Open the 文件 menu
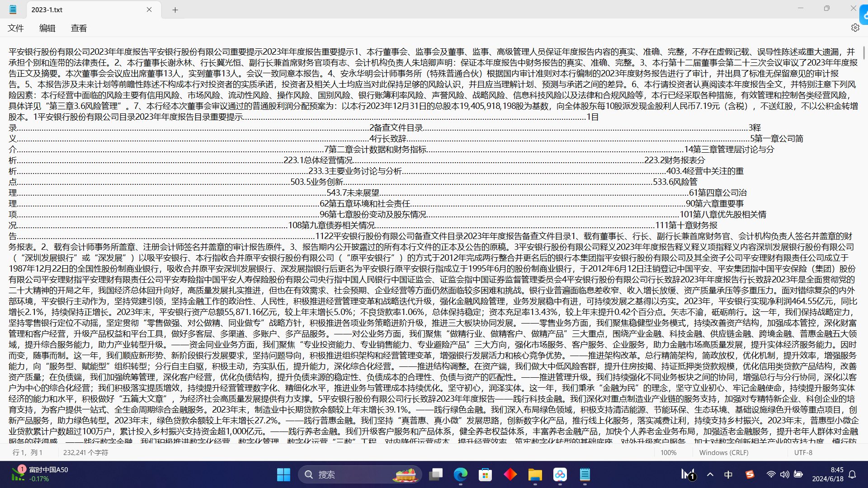Image resolution: width=868 pixels, height=488 pixels. [16, 28]
